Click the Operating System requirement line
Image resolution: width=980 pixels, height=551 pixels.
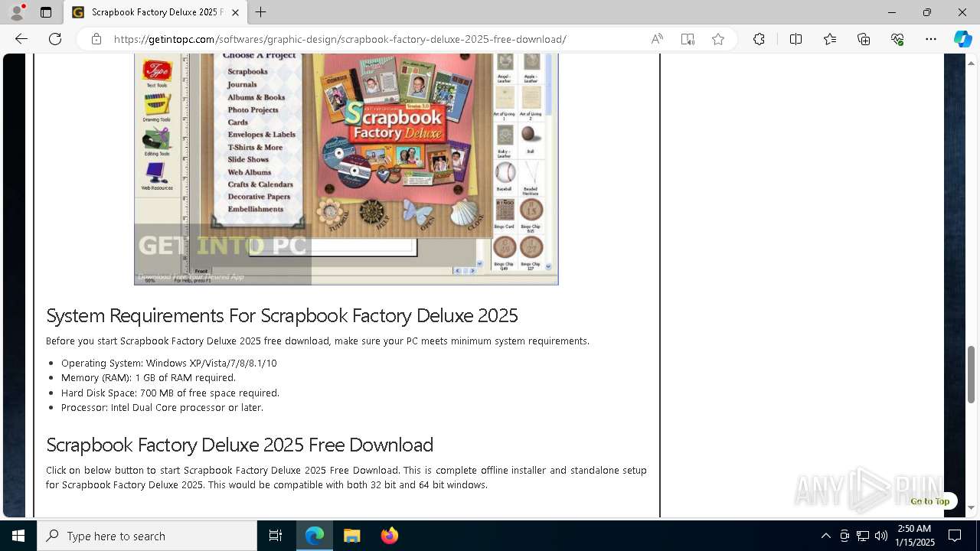tap(168, 363)
